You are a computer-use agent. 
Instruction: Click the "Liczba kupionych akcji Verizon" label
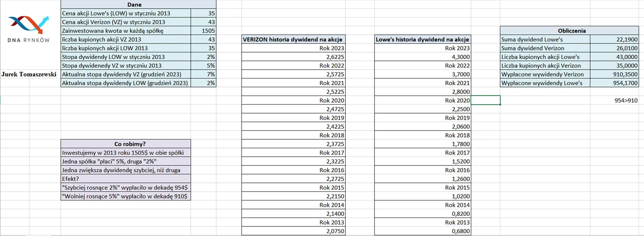545,66
